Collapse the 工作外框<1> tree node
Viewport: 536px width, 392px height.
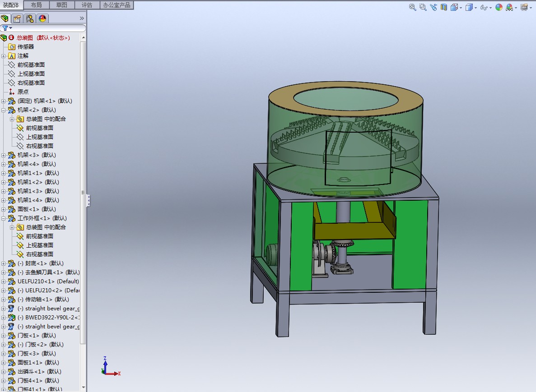click(x=4, y=218)
